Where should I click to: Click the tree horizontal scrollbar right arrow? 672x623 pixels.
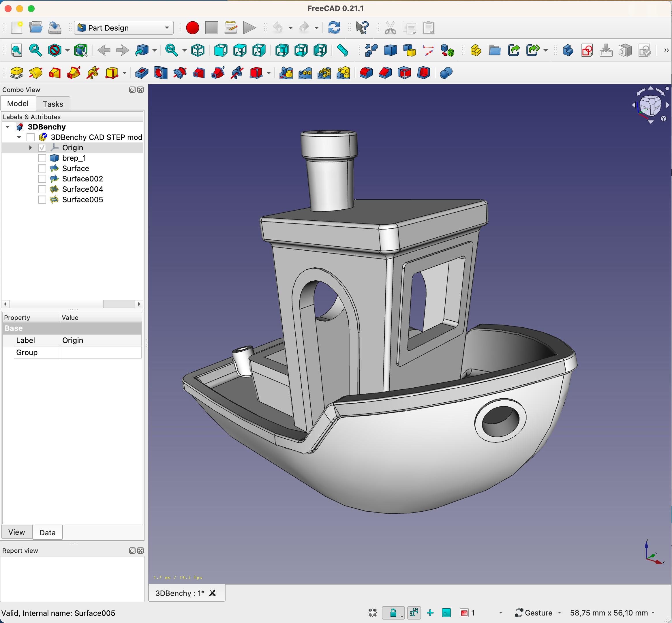click(x=138, y=304)
